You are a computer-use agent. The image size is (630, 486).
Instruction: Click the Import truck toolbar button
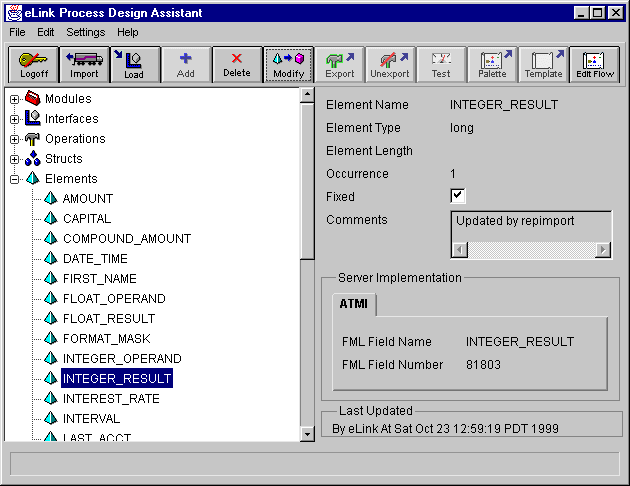pos(84,65)
